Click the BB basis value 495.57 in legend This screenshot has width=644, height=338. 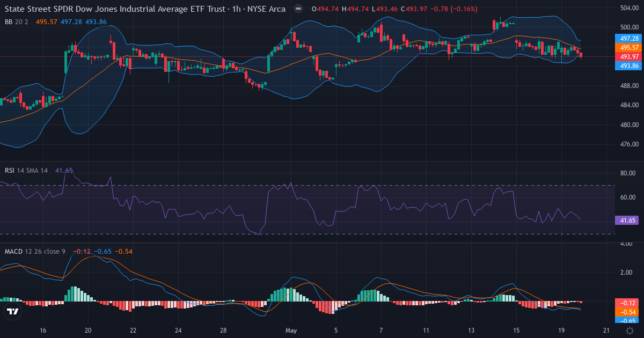tap(46, 21)
